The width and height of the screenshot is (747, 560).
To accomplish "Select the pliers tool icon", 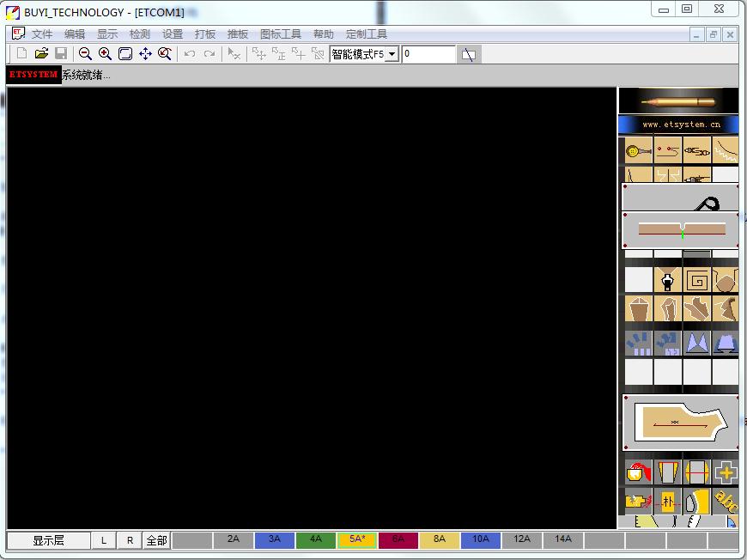I will [x=697, y=151].
